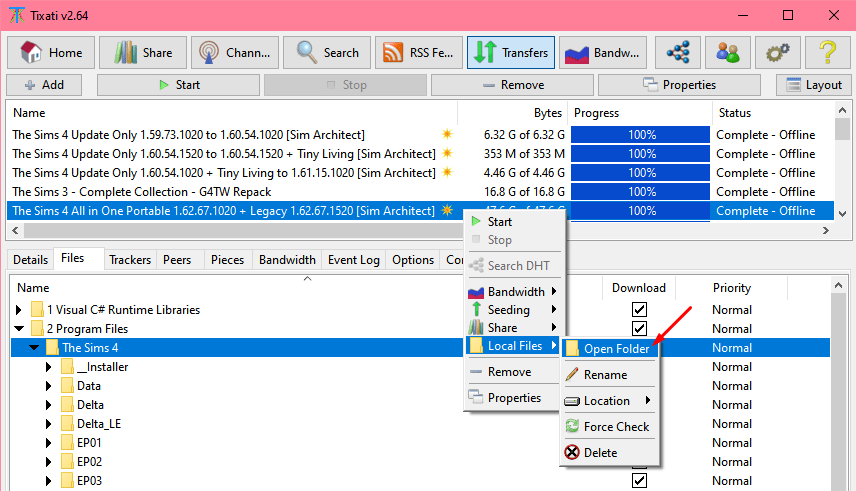Toggle download checkbox for 2 Program Files

point(639,328)
